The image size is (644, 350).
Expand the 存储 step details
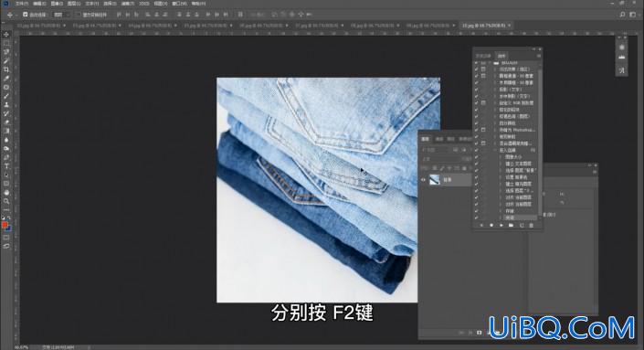[x=501, y=211]
